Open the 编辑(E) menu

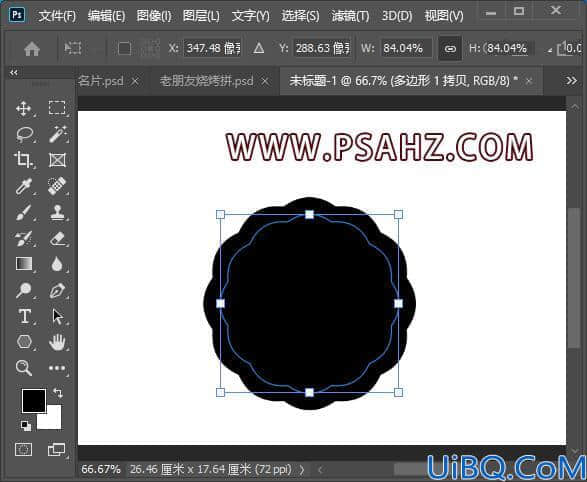(x=106, y=16)
